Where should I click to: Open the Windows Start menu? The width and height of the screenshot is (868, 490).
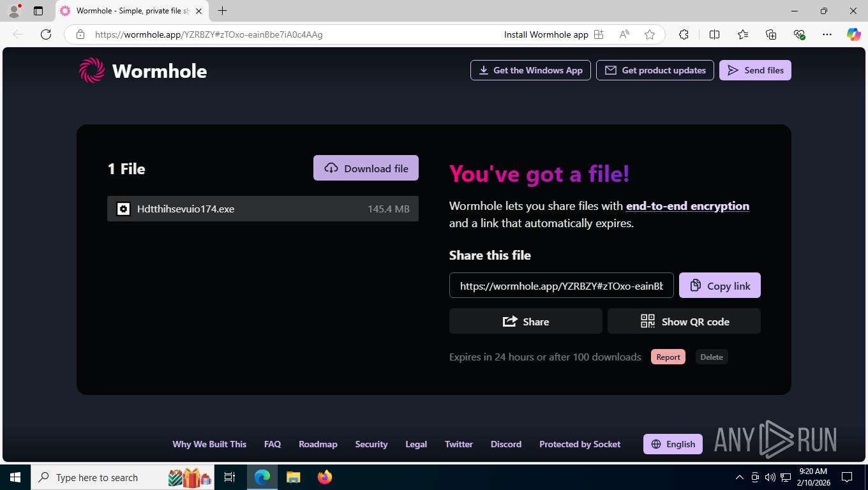tap(15, 477)
